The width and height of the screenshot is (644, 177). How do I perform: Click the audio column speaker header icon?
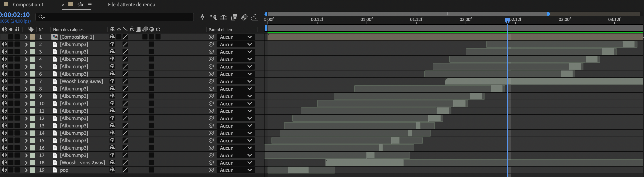pos(4,29)
